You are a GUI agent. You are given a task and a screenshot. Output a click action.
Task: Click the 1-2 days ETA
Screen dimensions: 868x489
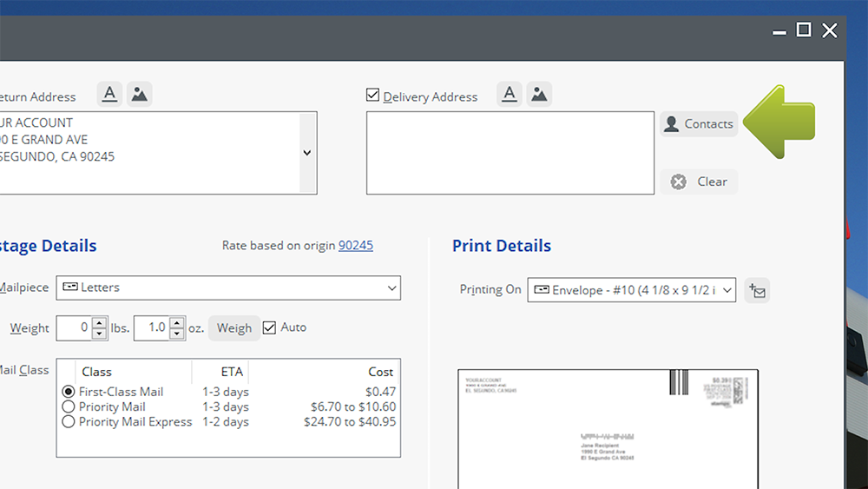coord(226,422)
